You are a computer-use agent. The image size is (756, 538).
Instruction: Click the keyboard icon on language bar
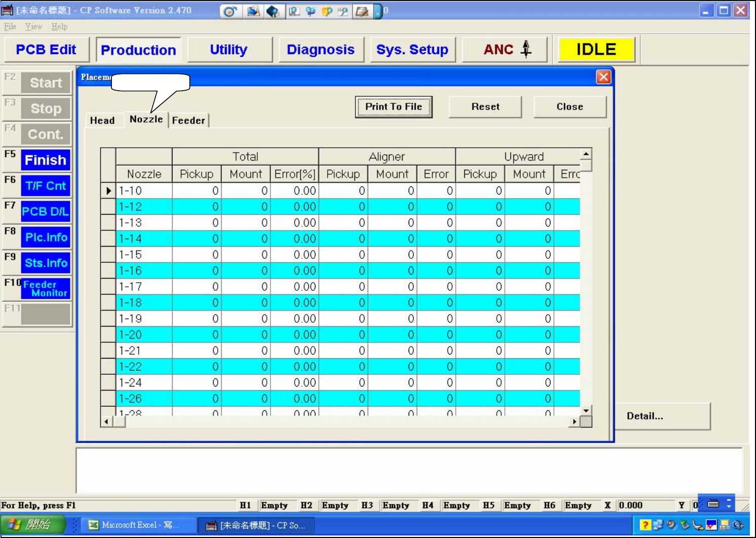click(x=713, y=504)
